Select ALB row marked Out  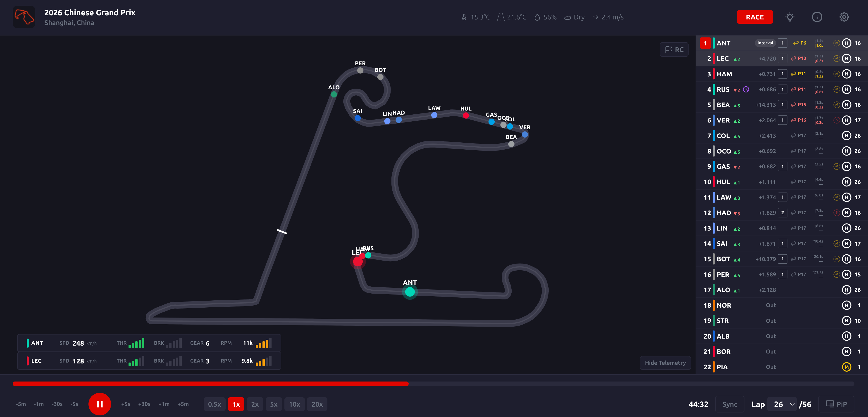pos(782,336)
